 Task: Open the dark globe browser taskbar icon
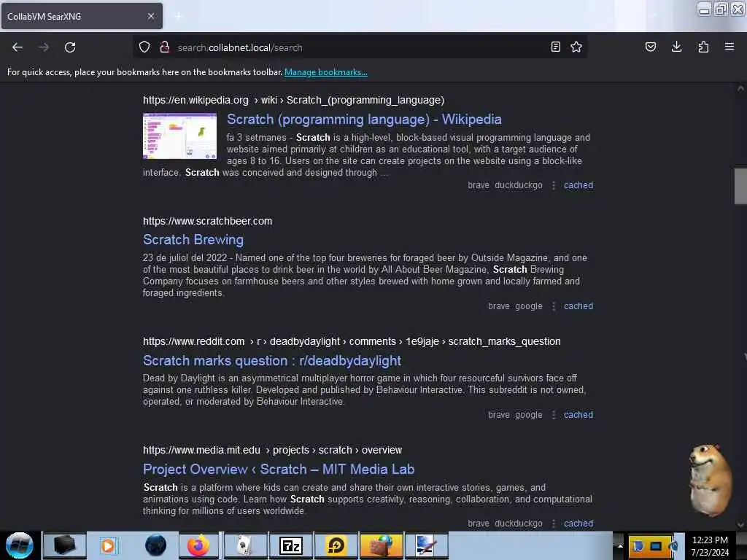pyautogui.click(x=155, y=545)
